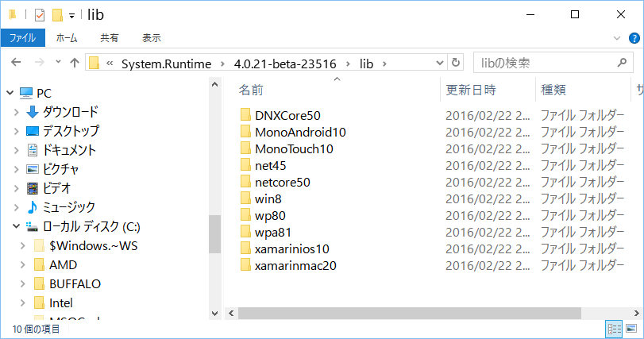Go up one folder level
644x339 pixels.
tap(75, 63)
